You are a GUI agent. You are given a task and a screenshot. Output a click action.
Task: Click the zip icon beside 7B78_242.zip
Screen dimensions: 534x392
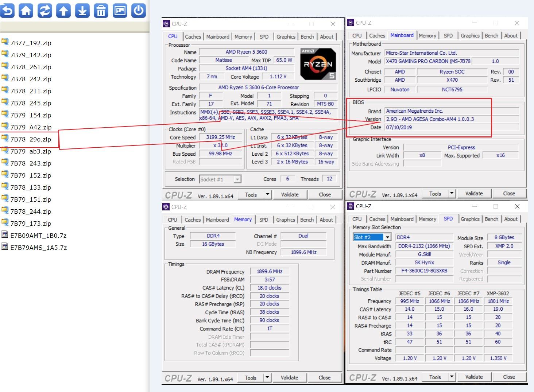[5, 78]
